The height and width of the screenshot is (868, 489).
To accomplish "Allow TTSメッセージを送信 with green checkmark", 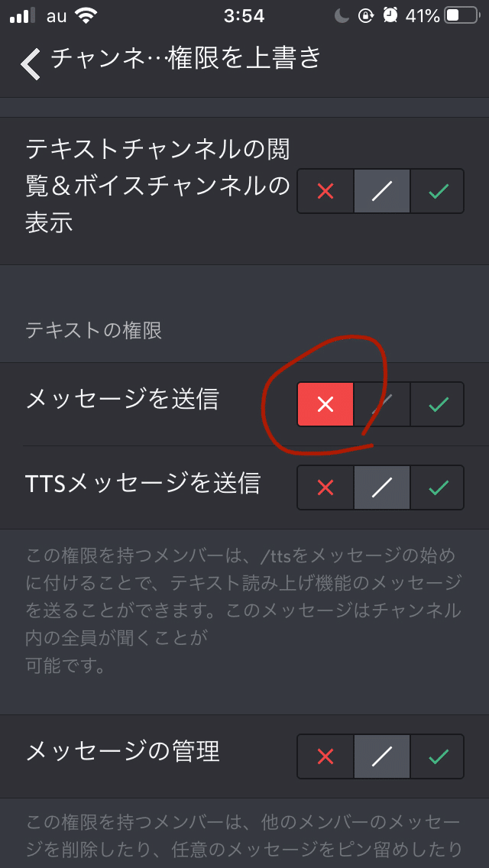I will click(x=438, y=487).
